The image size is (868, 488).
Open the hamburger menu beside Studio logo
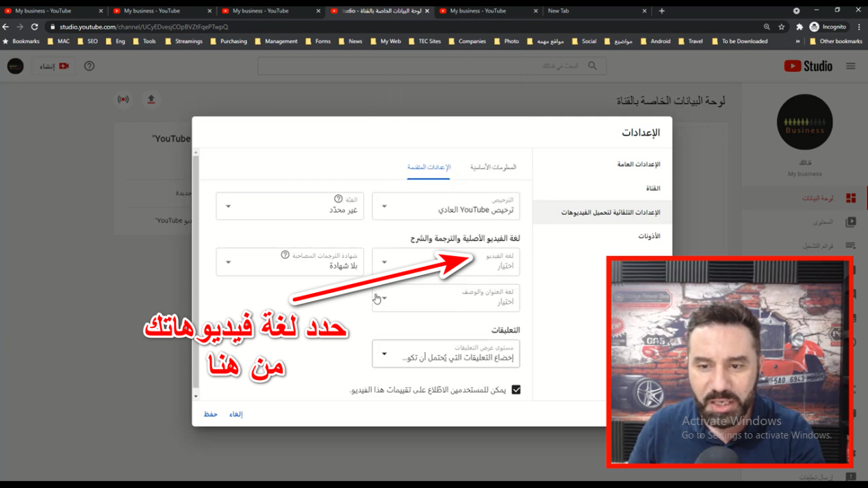pos(850,66)
